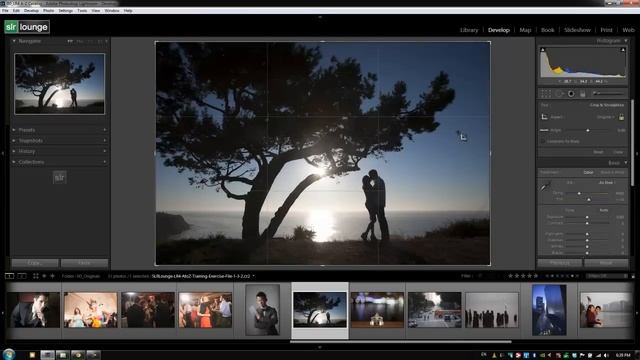
Task: Collapse the Navigator panel
Action: pyautogui.click(x=14, y=41)
